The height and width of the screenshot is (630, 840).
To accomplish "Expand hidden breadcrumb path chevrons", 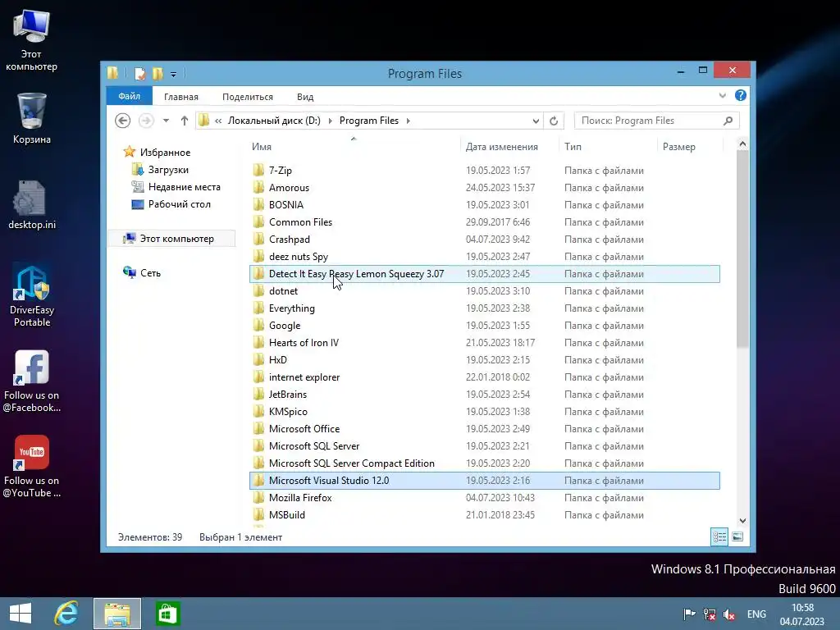I will pos(218,121).
